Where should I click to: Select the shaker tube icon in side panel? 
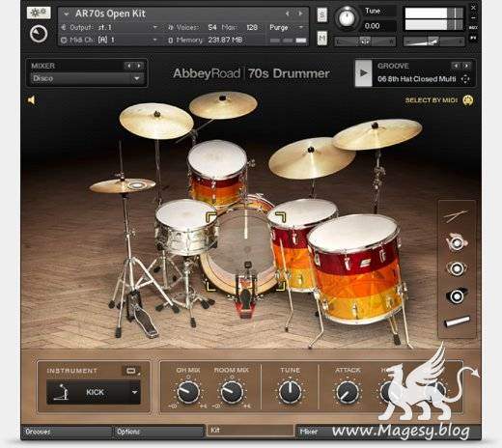[x=457, y=322]
